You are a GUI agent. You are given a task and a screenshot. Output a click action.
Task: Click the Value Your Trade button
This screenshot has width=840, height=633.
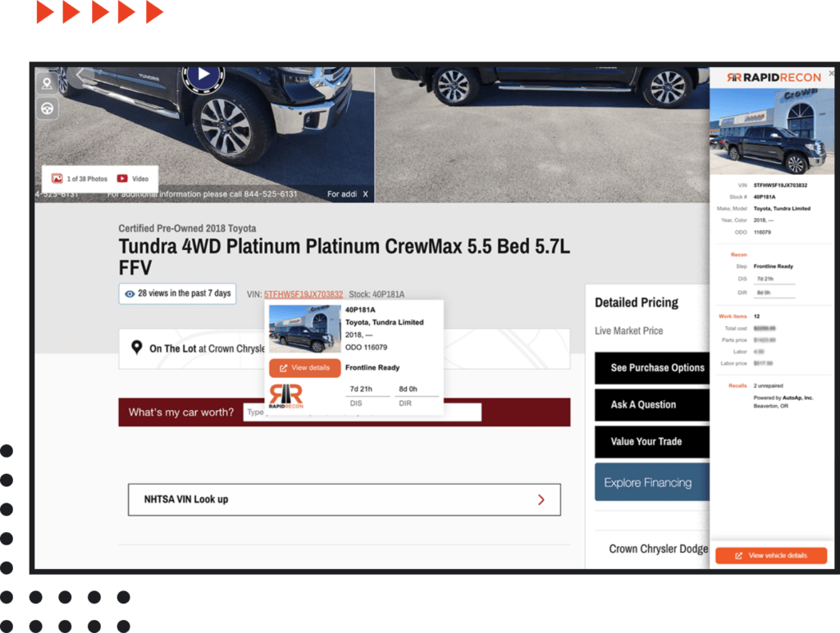coord(652,442)
